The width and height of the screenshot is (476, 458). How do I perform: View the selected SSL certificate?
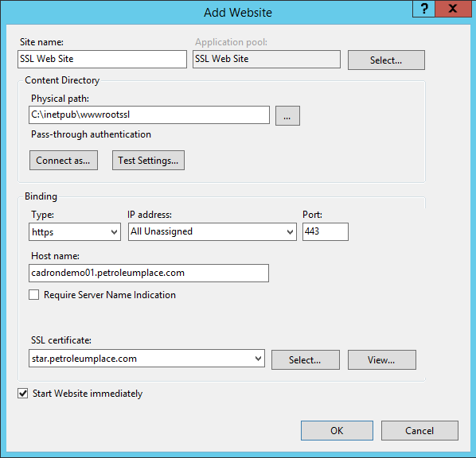tap(382, 360)
